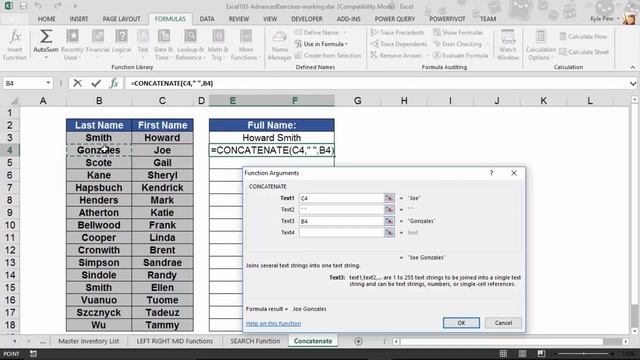
Task: Open Help on this function link
Action: click(273, 324)
